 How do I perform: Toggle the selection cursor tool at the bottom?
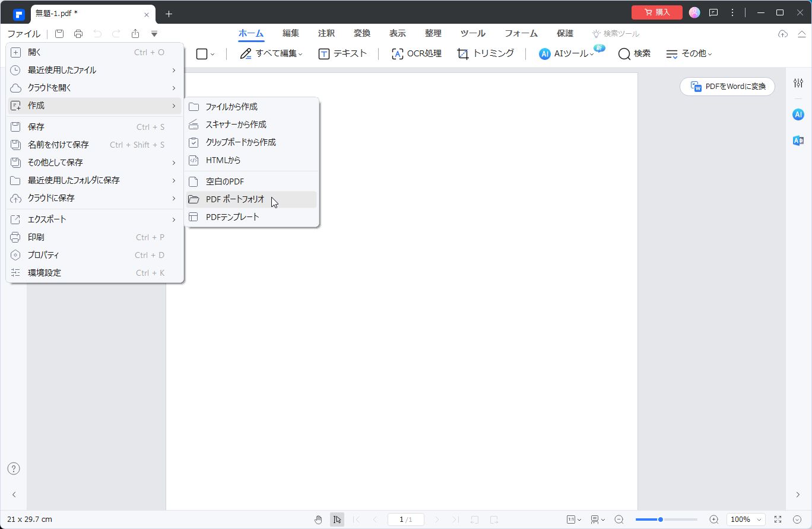337,519
